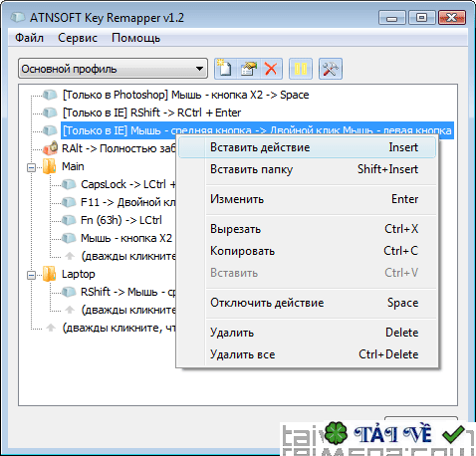The height and width of the screenshot is (456, 476).
Task: Collapse the Main folder tree node
Action: pyautogui.click(x=31, y=167)
